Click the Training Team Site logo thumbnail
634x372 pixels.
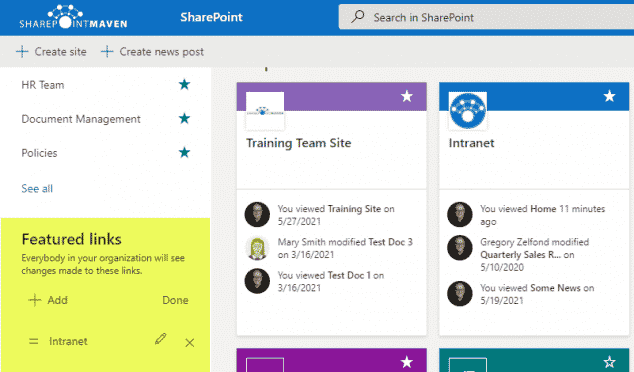pyautogui.click(x=265, y=111)
